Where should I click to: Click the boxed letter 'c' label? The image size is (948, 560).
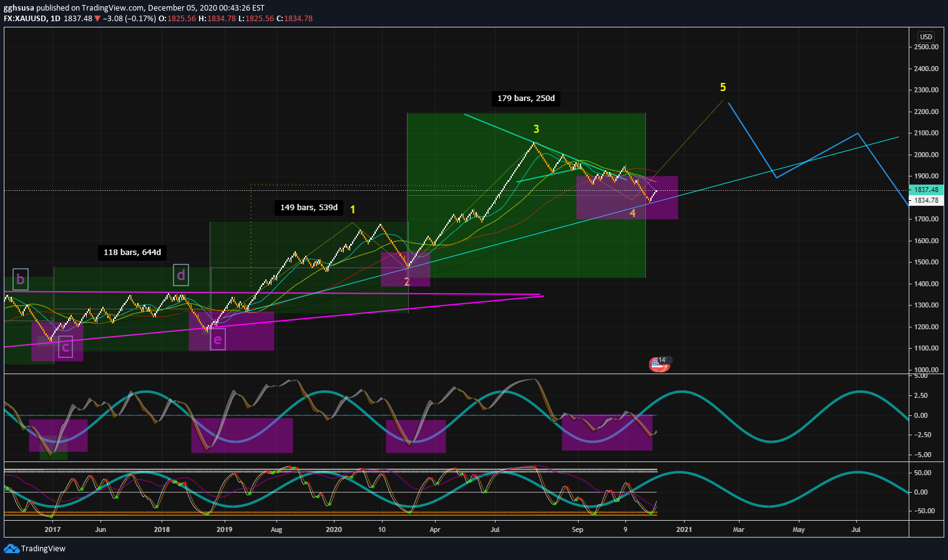pos(66,347)
